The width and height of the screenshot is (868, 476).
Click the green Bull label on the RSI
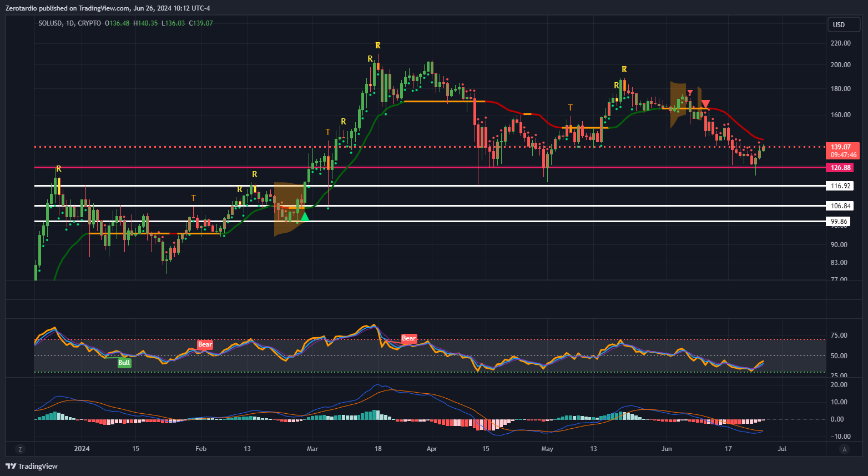click(124, 363)
